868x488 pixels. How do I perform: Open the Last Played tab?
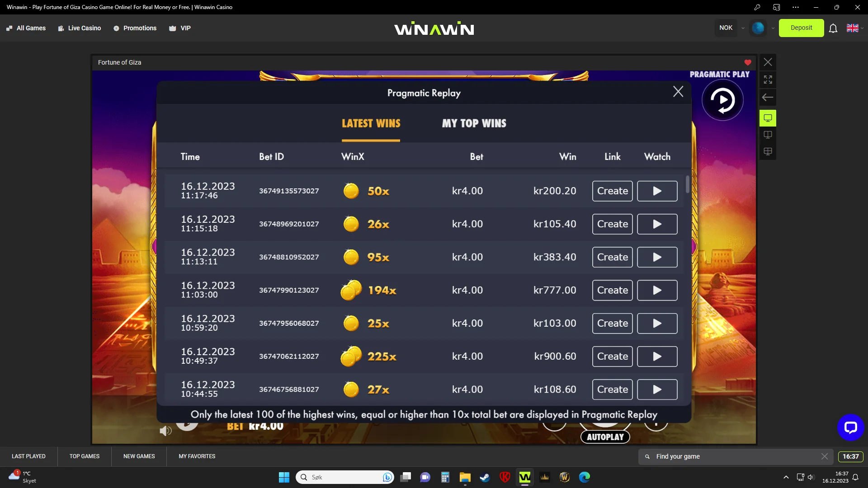tap(28, 456)
